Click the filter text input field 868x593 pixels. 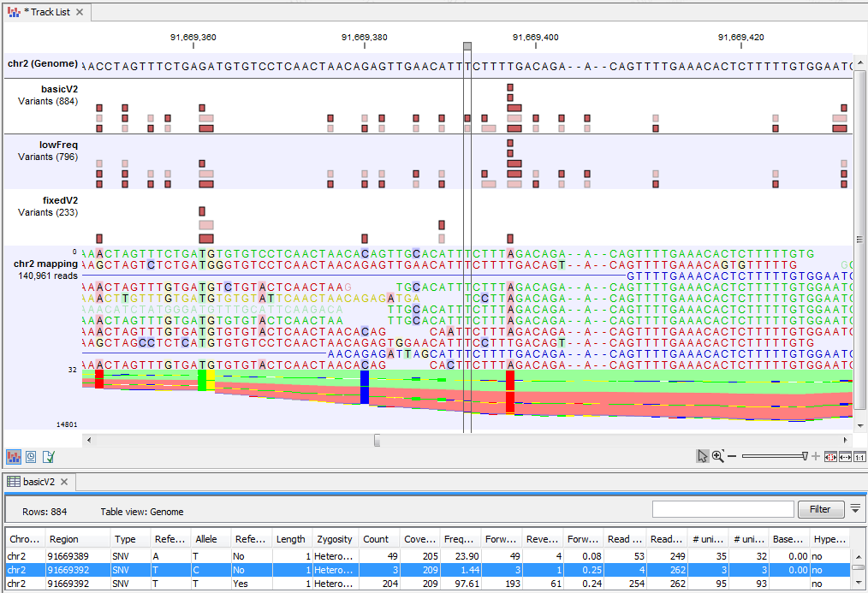tap(722, 509)
